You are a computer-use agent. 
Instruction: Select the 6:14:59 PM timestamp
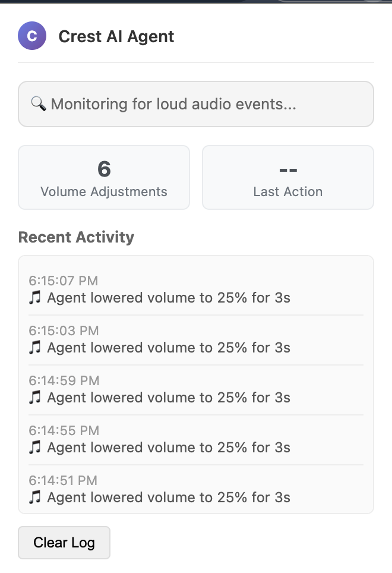(x=64, y=380)
